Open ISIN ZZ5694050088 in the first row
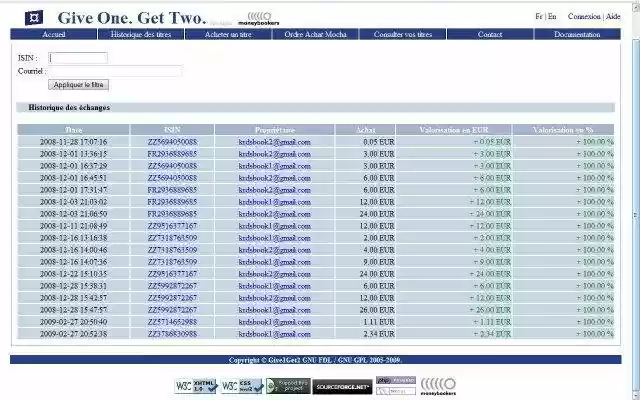Image resolution: width=640 pixels, height=400 pixels. [172, 142]
